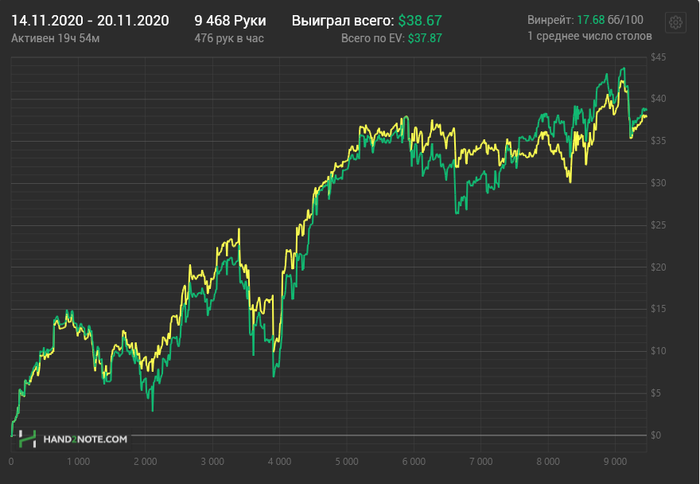
Task: Click '1 среднее число столов' text
Action: coord(589,36)
